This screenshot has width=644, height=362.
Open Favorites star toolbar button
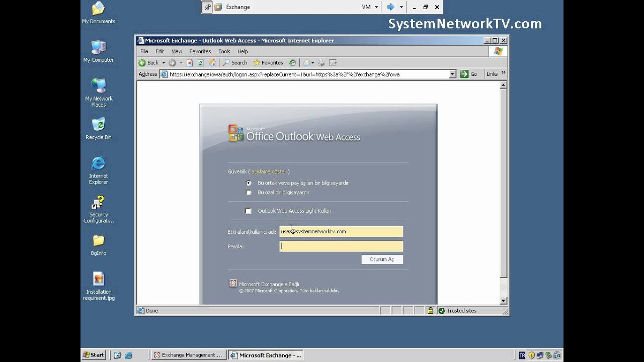tap(268, 63)
